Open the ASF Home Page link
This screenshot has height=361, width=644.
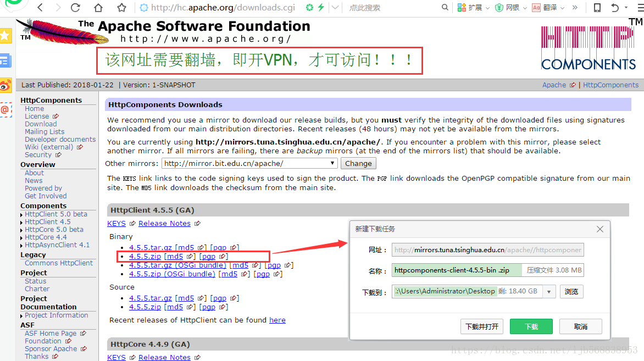click(51, 334)
